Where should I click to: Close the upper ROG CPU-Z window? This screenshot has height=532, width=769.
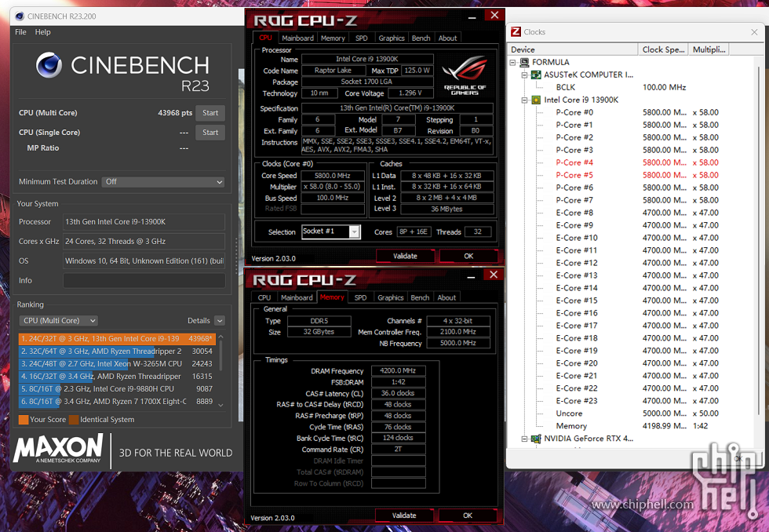point(494,15)
